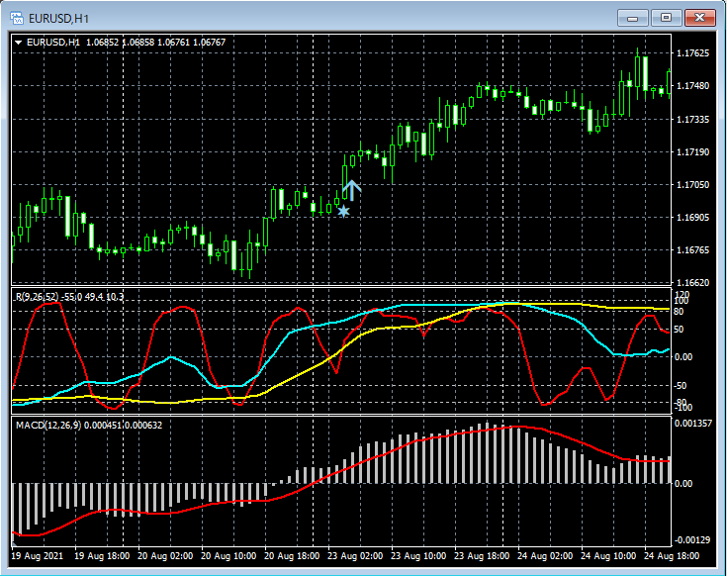Click the 1.16620 price level on the axis
The height and width of the screenshot is (576, 728).
(x=693, y=283)
